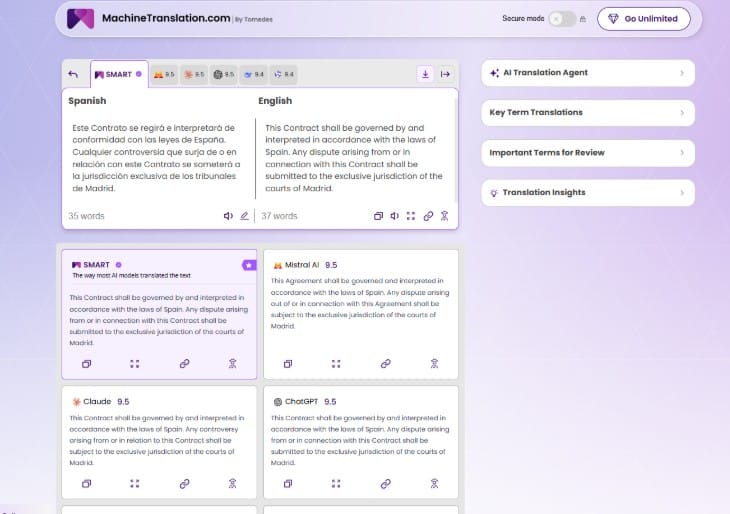This screenshot has width=730, height=514.
Task: Click the 'English' language heading
Action: coord(275,101)
